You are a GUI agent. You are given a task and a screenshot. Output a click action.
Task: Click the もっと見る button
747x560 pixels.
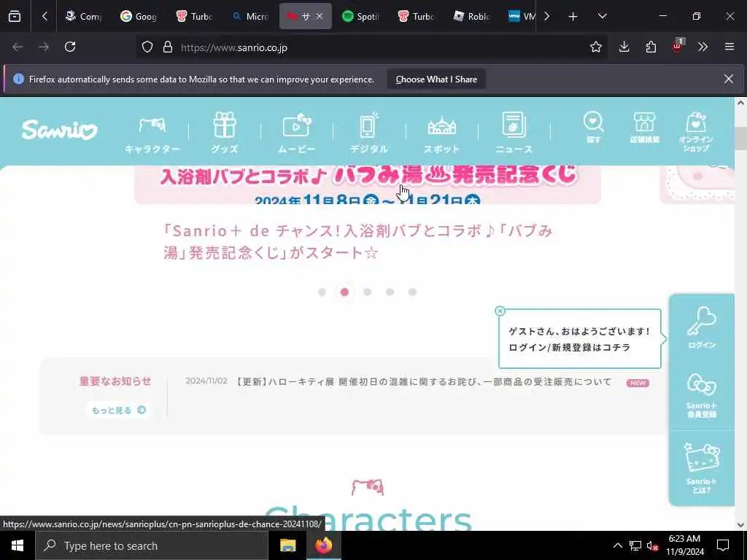(x=119, y=410)
